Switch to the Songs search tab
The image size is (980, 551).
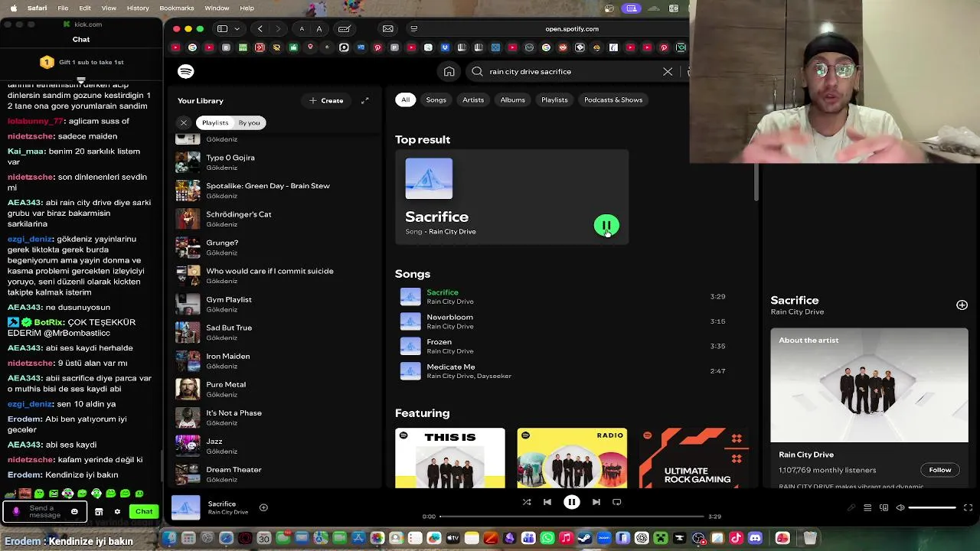tap(436, 99)
